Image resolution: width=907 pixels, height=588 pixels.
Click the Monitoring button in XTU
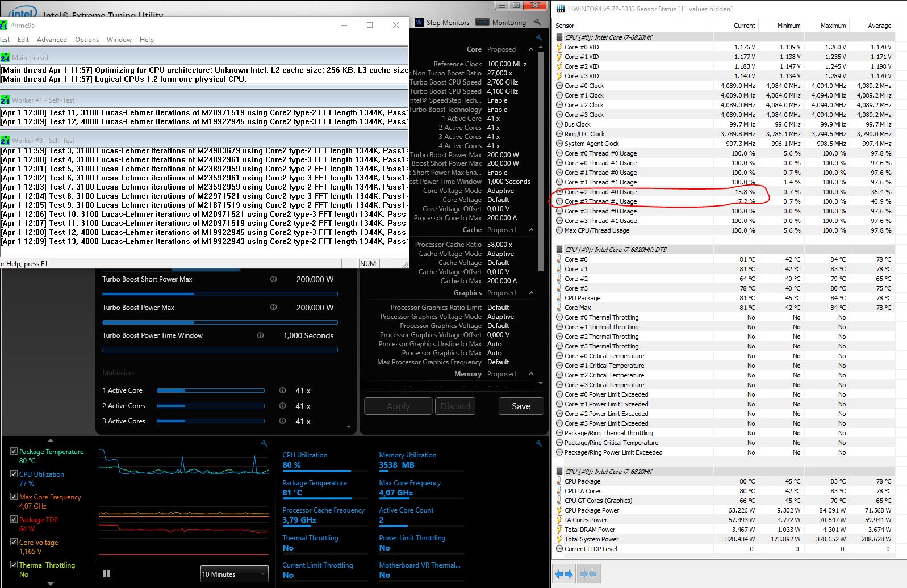502,22
